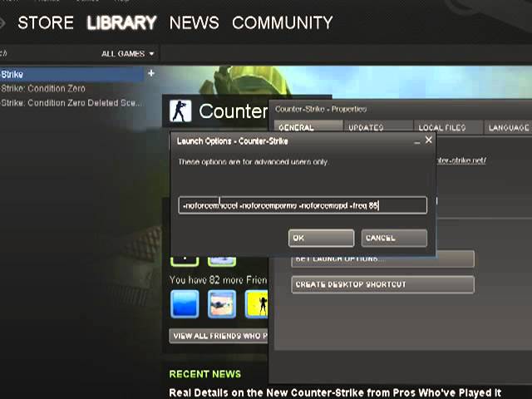Open the Real Details on New Counter-Strike news
This screenshot has height=399, width=532.
point(335,392)
